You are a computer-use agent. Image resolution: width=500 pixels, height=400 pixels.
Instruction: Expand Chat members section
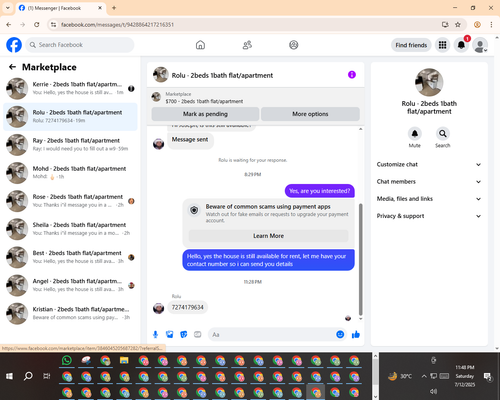pyautogui.click(x=429, y=182)
